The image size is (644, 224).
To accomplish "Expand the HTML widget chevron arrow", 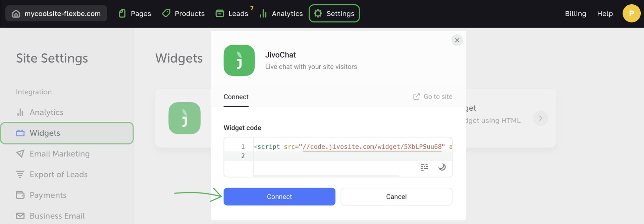I will [540, 118].
